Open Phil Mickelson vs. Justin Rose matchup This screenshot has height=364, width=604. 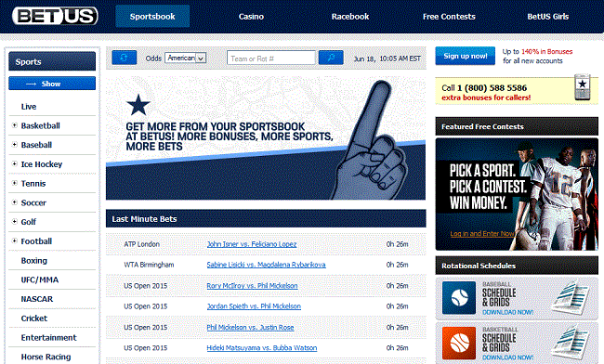tap(250, 327)
